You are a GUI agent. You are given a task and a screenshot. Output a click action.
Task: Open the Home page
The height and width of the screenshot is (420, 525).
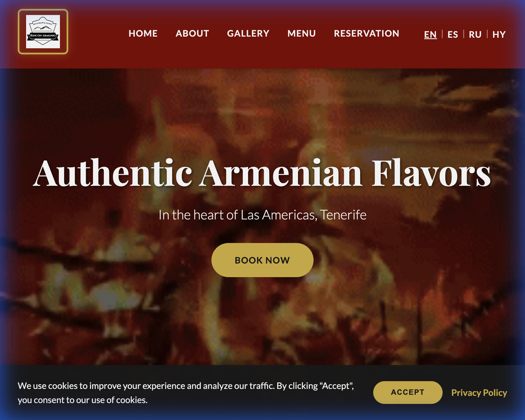[x=143, y=34]
